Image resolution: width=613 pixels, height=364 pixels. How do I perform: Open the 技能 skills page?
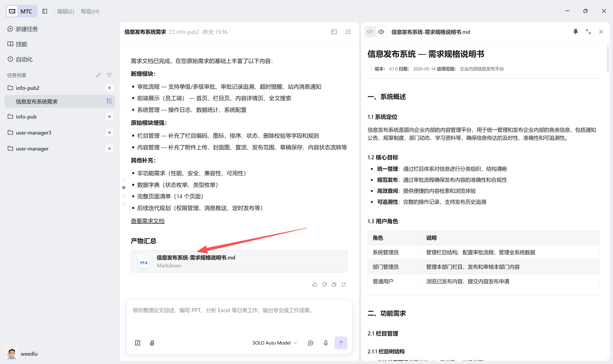coord(17,44)
